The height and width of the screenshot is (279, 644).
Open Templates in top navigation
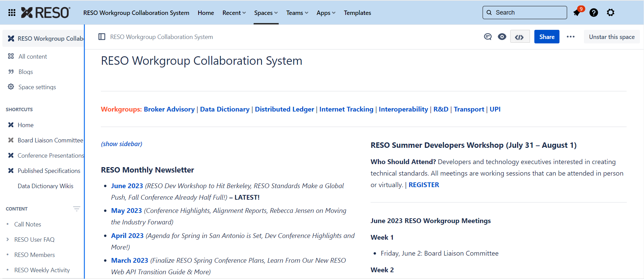click(357, 13)
